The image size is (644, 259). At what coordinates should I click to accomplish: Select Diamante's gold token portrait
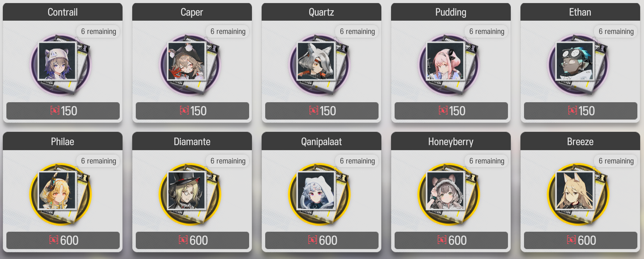click(x=190, y=194)
